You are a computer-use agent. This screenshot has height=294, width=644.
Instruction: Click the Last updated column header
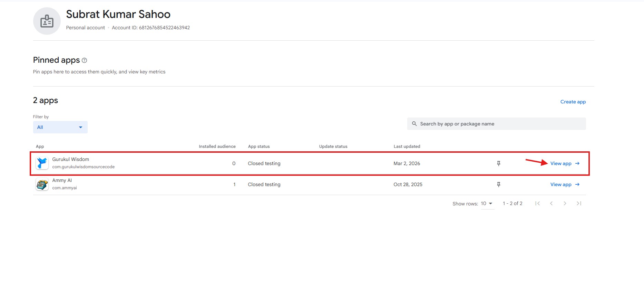tap(407, 146)
